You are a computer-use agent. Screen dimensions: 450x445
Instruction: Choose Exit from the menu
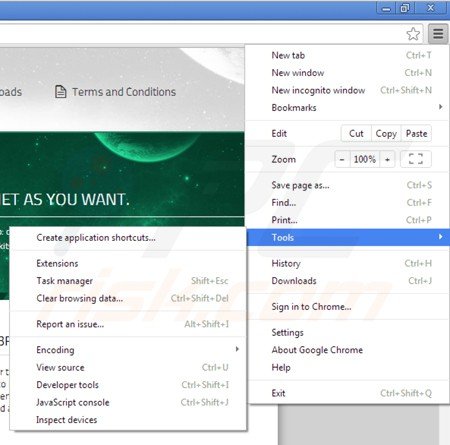tap(348, 393)
